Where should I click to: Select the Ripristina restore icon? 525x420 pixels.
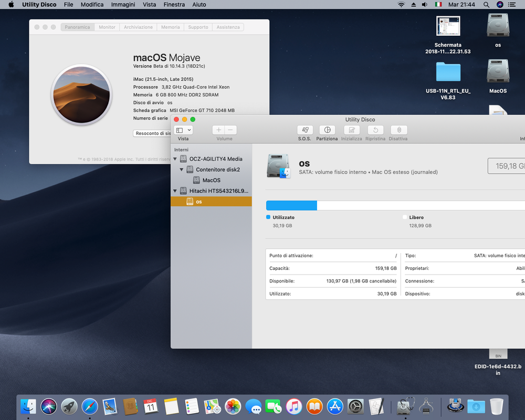pos(375,130)
